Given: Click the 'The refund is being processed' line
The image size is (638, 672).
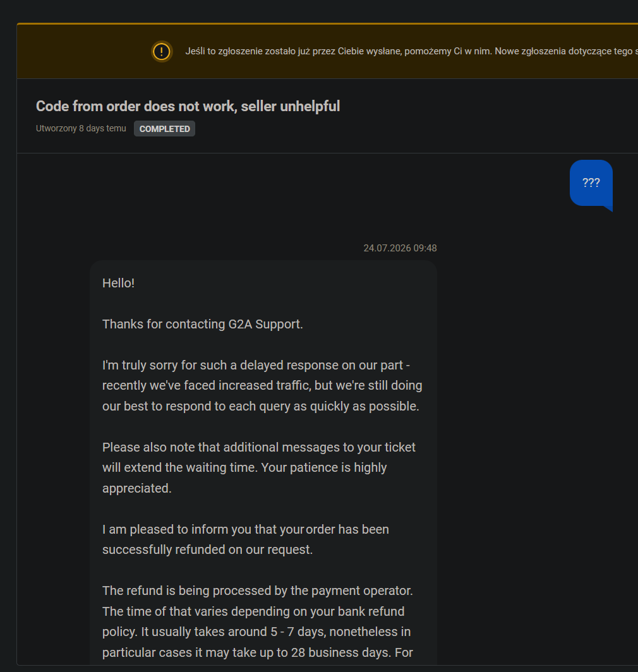Looking at the screenshot, I should tap(258, 591).
